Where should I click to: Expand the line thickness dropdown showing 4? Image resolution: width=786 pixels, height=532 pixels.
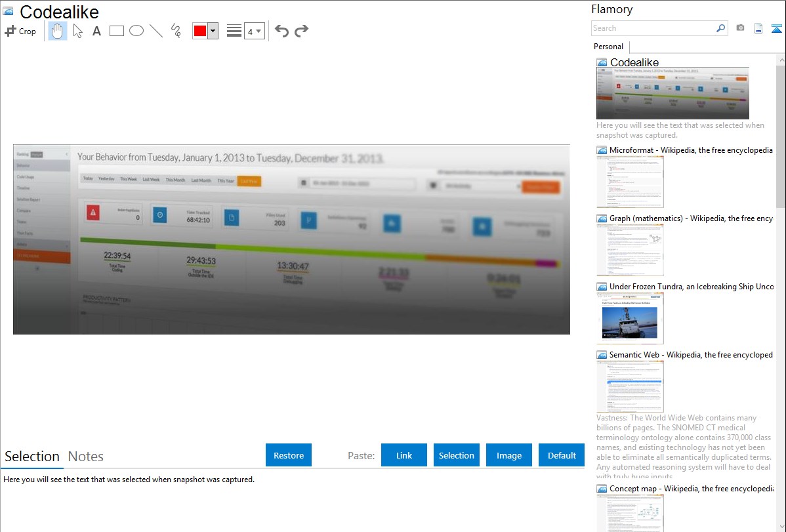point(254,31)
